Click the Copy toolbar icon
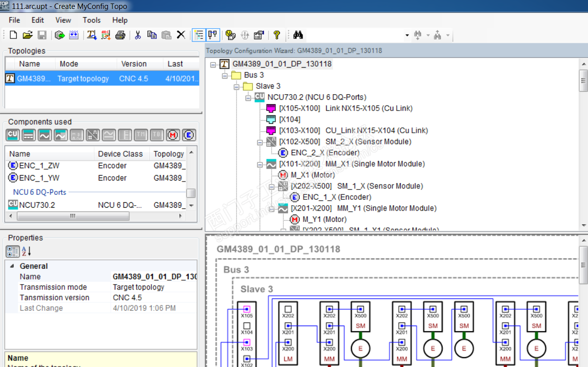Screen dimensions: 588x367 pos(152,35)
